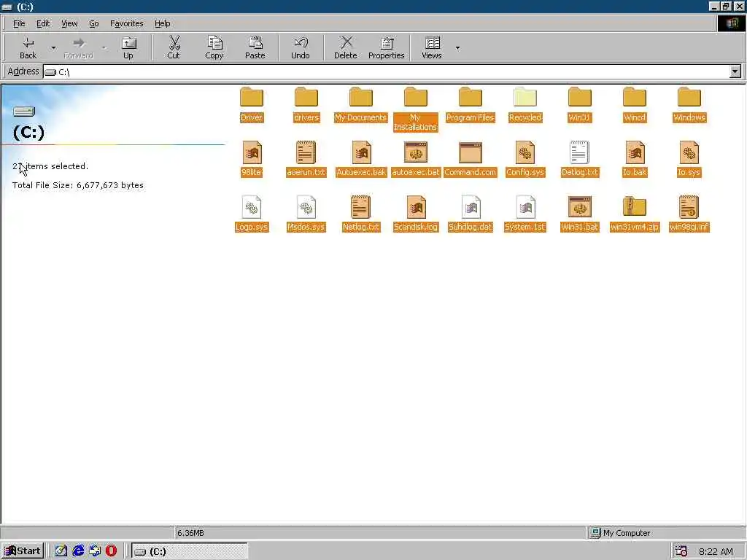Image resolution: width=747 pixels, height=560 pixels.
Task: Select the Program Files folder
Action: [x=471, y=105]
